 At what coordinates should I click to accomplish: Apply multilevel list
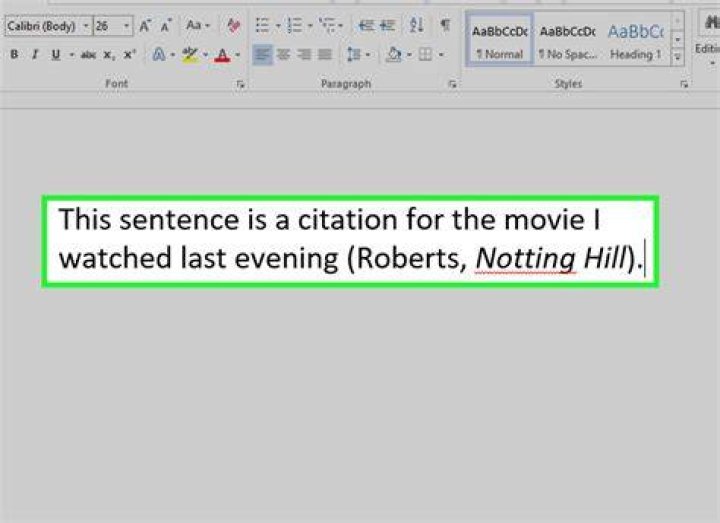[x=328, y=25]
